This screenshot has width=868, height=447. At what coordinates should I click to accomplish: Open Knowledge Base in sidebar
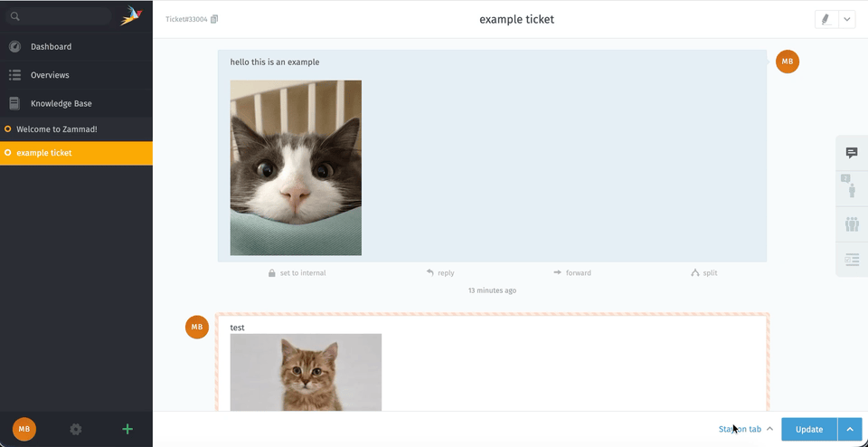[61, 103]
